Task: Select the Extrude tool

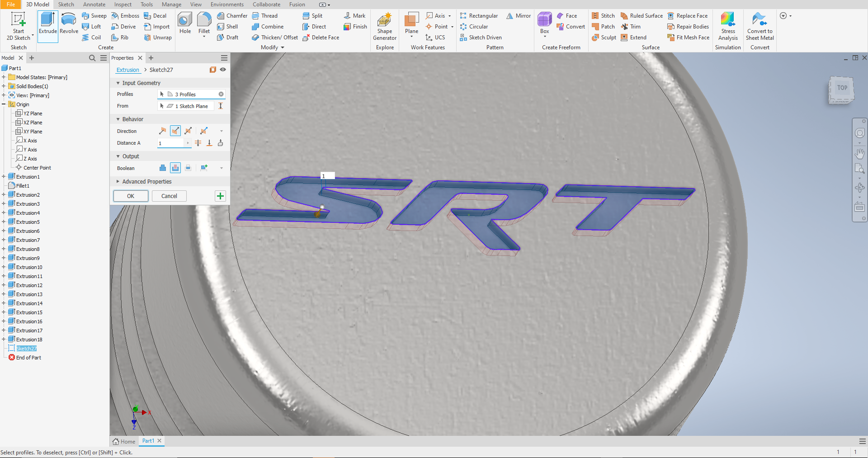Action: tap(48, 26)
